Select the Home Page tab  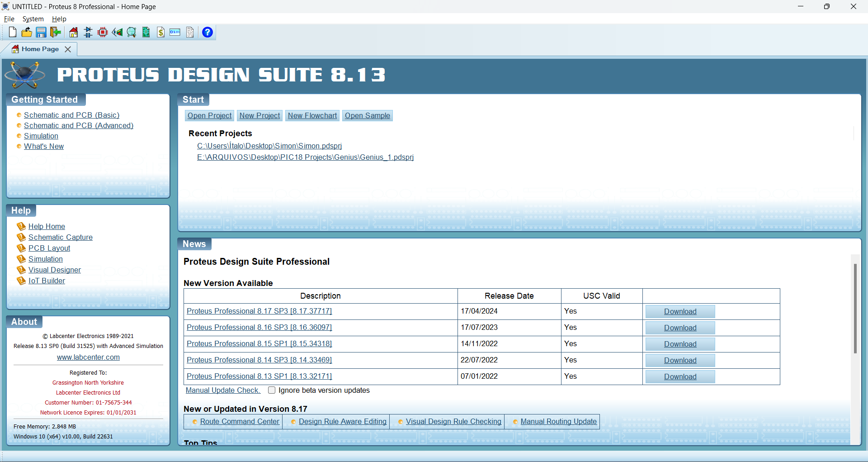(x=40, y=49)
